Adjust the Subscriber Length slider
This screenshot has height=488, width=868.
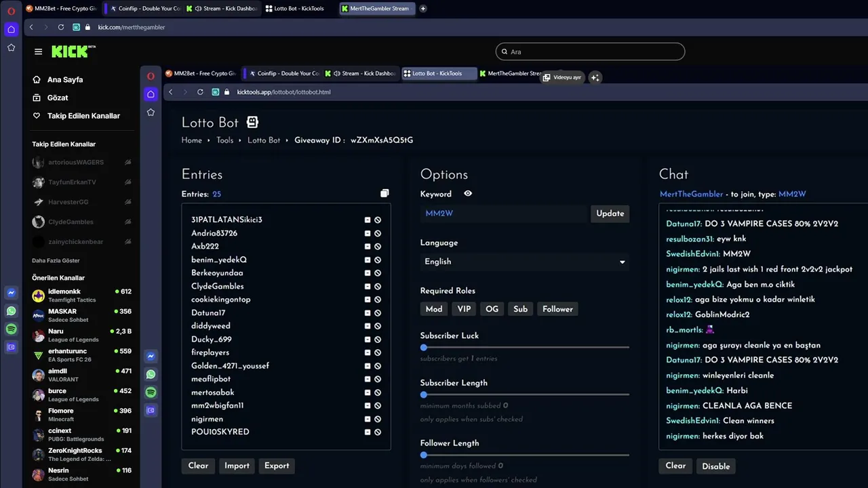[525, 394]
